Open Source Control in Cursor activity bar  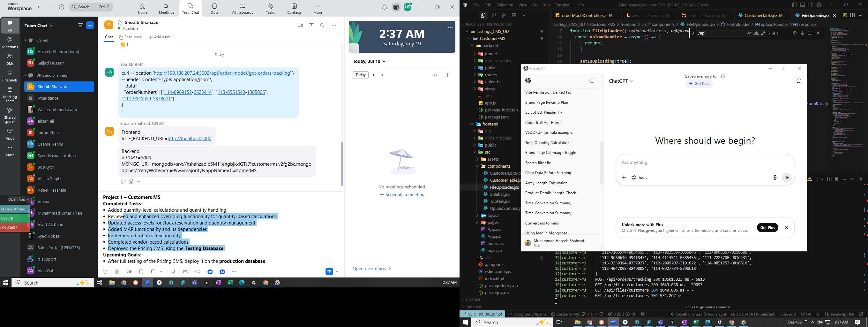point(504,15)
